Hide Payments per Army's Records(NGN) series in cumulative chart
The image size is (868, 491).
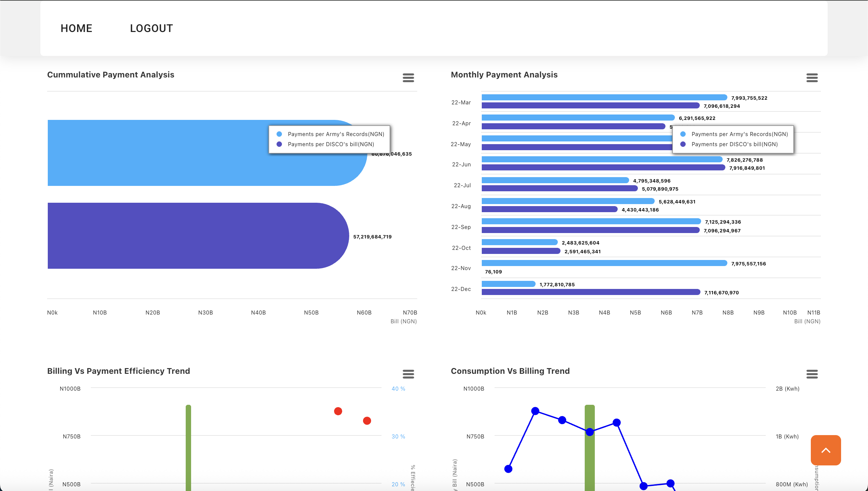tap(336, 134)
